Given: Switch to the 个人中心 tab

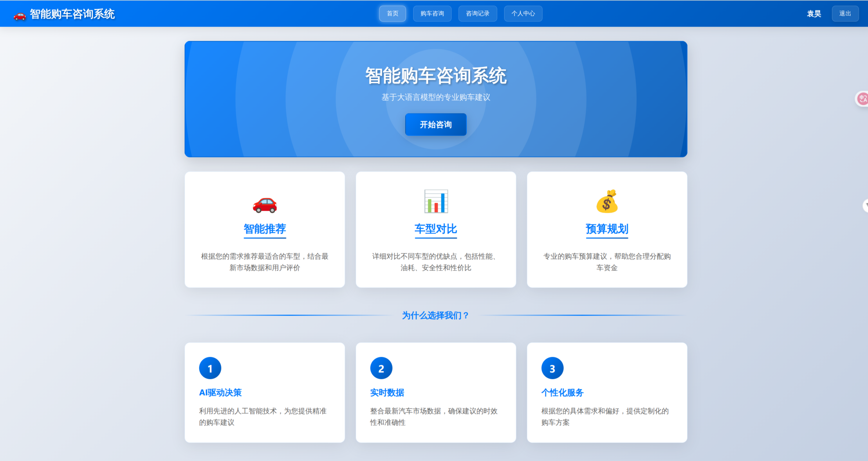Looking at the screenshot, I should tap(523, 13).
